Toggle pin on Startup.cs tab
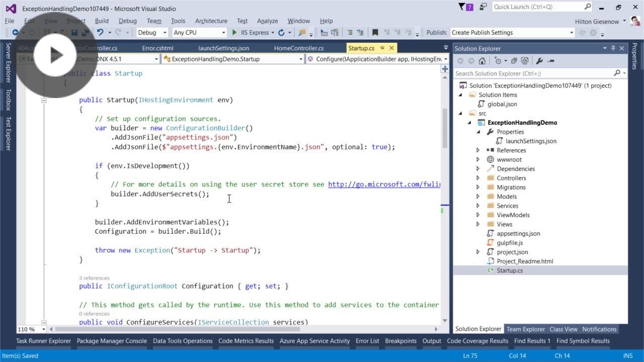 click(382, 48)
